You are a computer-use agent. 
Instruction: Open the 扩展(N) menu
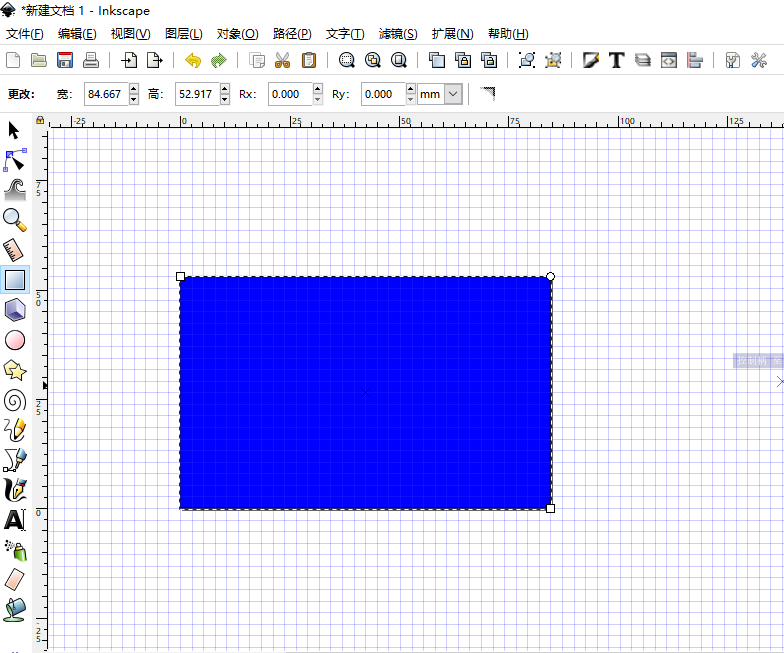coord(452,34)
